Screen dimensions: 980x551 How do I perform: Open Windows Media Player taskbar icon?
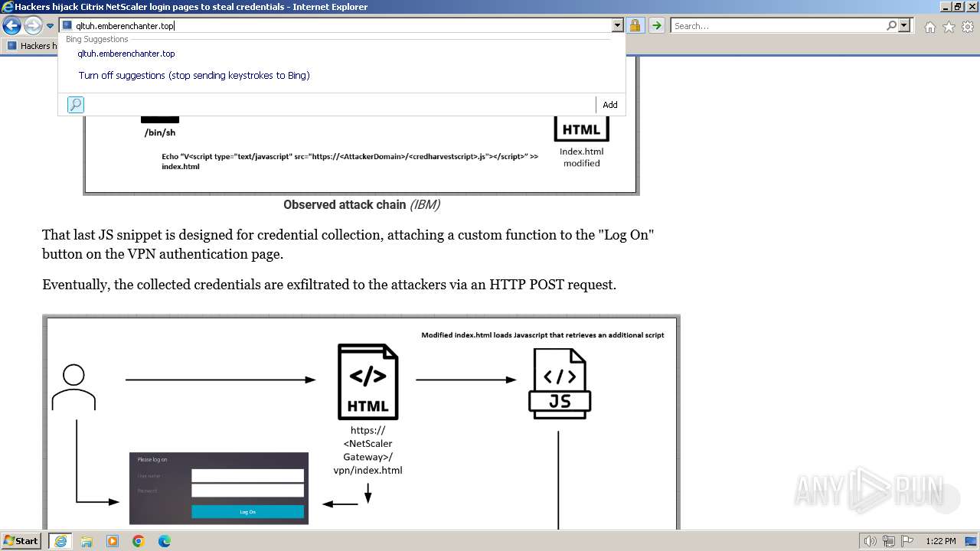(x=113, y=541)
